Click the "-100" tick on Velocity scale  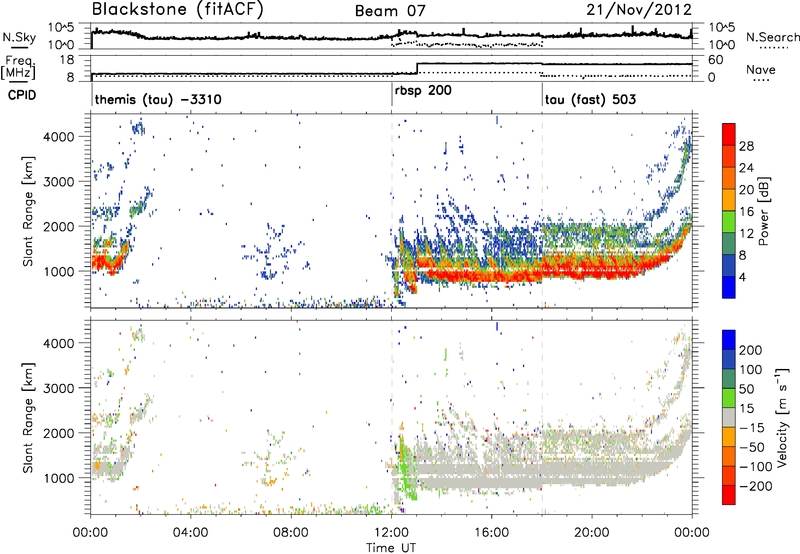click(x=756, y=467)
